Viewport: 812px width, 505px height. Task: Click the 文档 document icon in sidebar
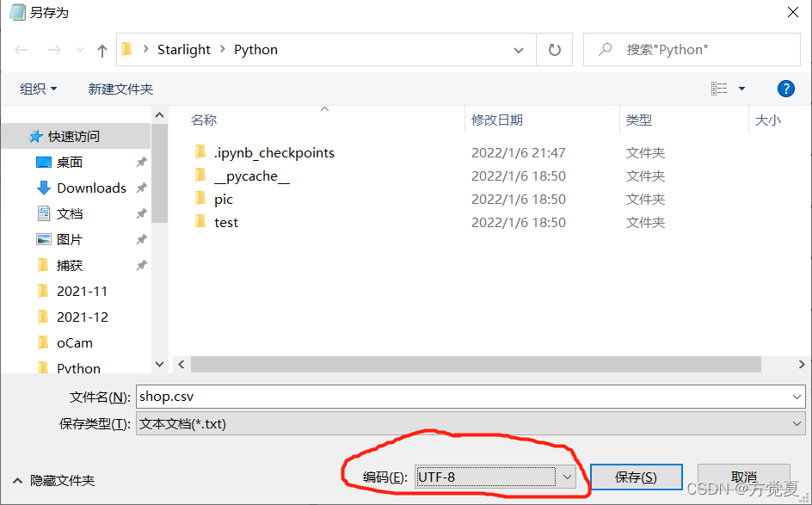(x=44, y=213)
